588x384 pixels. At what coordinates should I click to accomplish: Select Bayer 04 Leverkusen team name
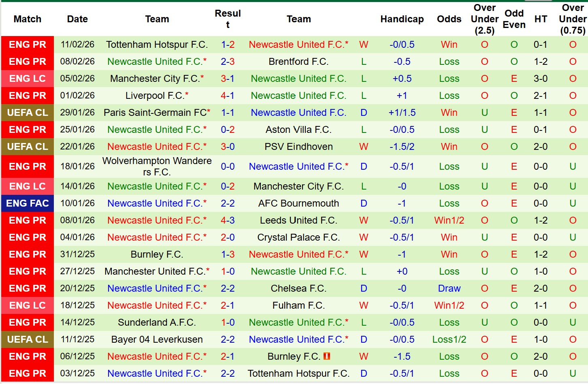pos(157,339)
